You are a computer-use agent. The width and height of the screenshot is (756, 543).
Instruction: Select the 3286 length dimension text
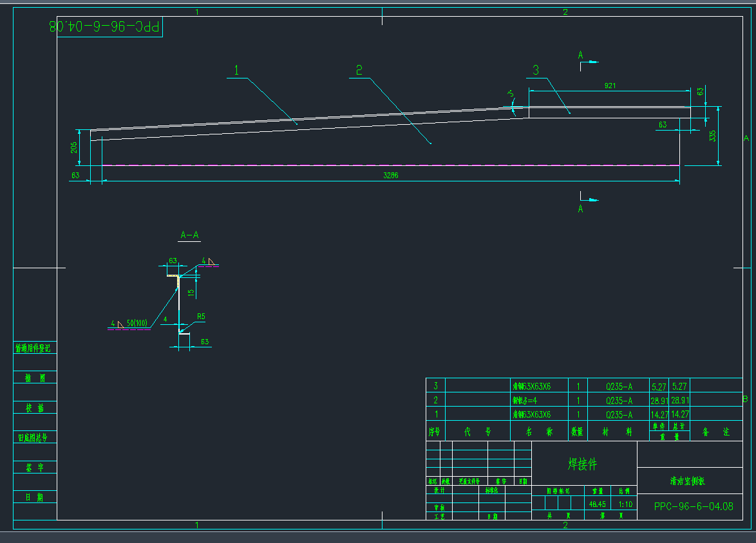[x=391, y=175]
